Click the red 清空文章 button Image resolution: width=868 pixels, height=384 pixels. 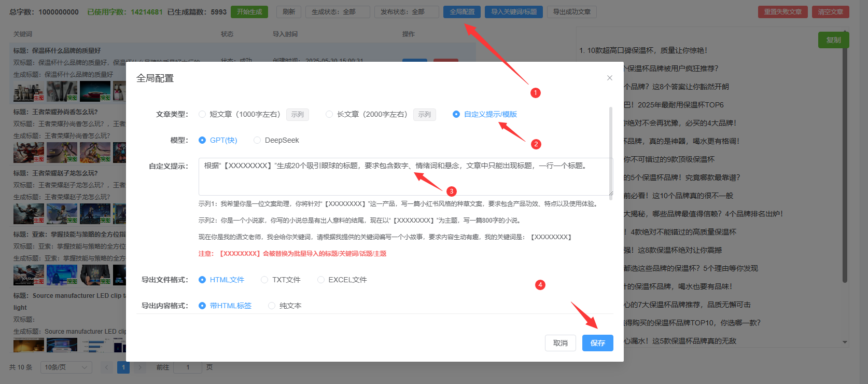(831, 12)
